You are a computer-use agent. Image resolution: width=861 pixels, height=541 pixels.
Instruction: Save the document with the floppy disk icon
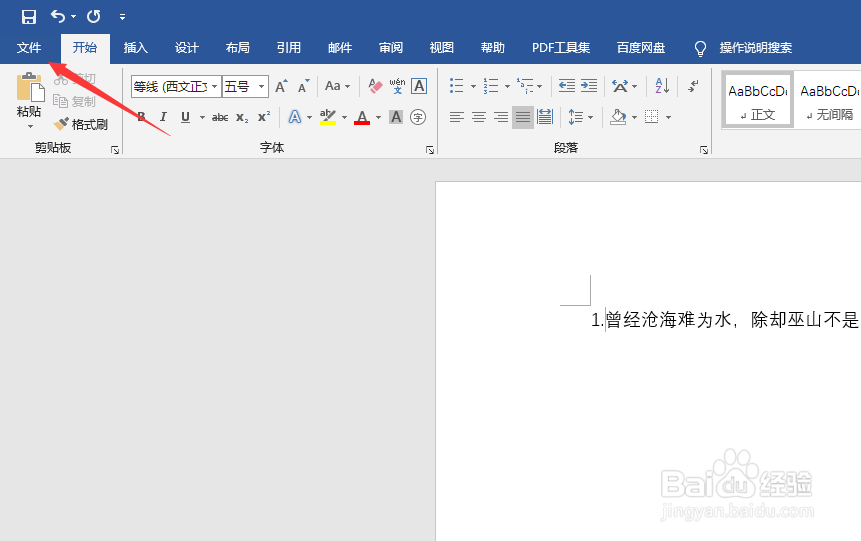29,16
